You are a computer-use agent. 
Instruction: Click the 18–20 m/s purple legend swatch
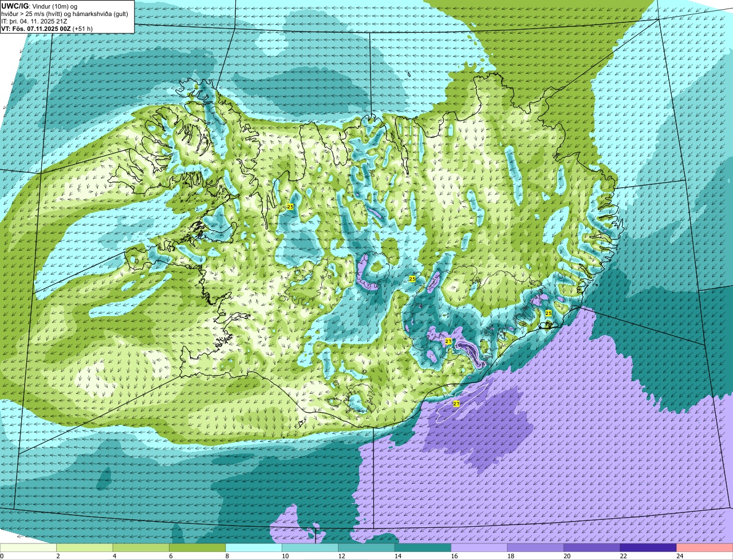point(535,547)
